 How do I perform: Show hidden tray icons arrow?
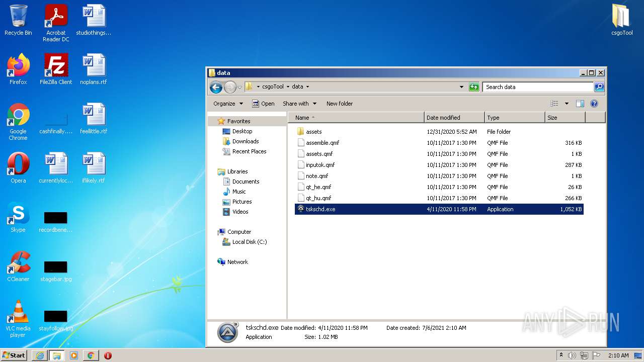pos(561,355)
